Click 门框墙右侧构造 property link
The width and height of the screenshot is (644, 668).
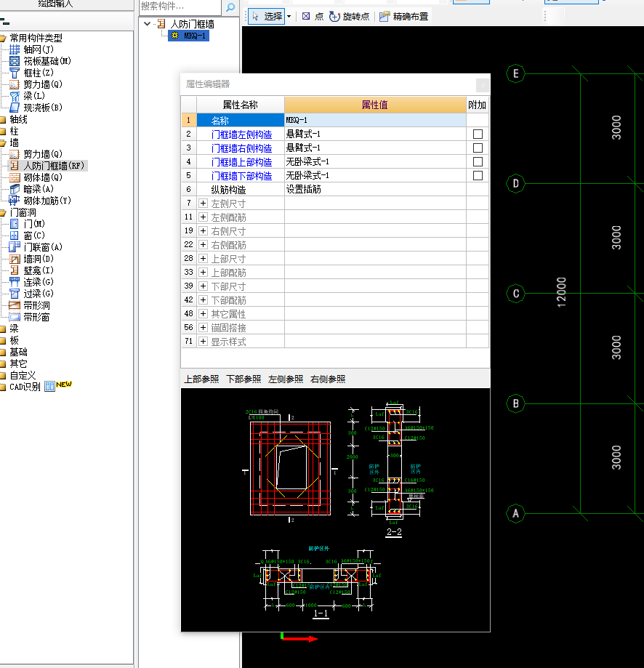coord(241,148)
